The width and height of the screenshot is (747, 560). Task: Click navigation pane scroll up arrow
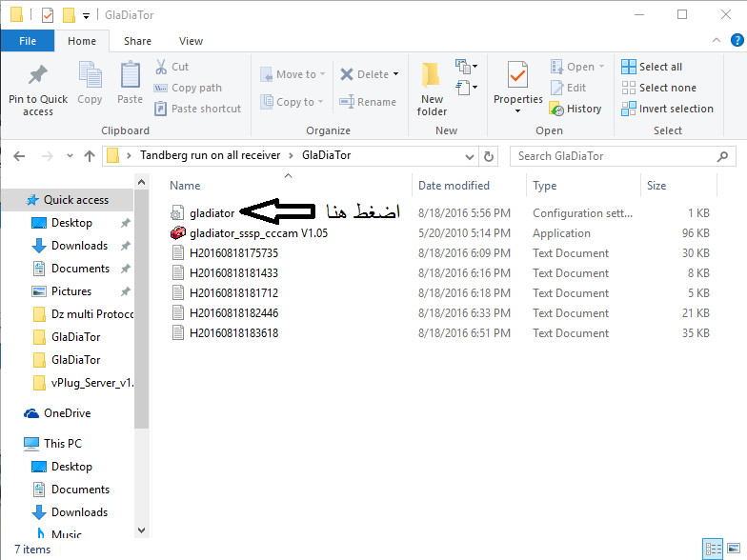click(x=141, y=183)
